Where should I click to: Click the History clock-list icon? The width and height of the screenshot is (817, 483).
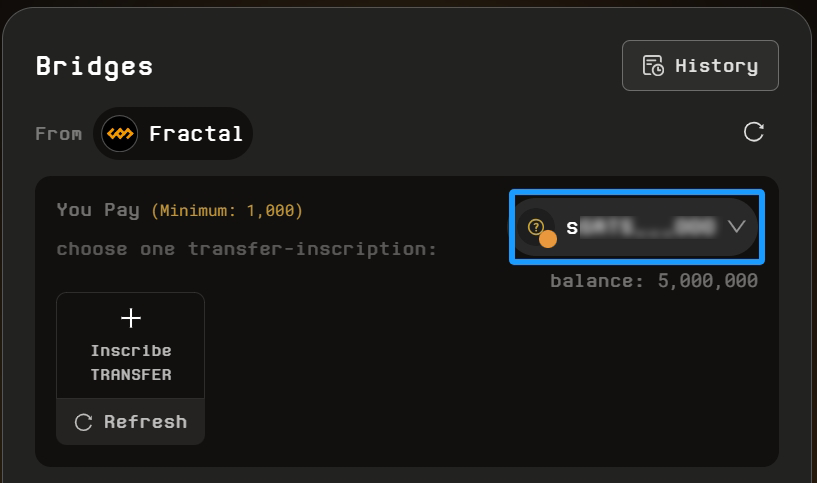coord(654,66)
